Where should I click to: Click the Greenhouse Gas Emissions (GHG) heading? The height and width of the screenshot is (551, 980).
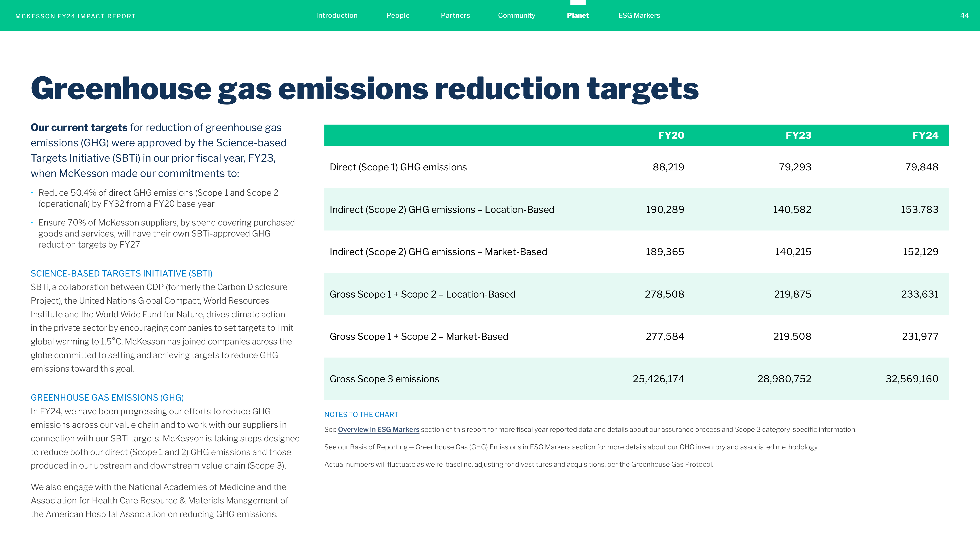pyautogui.click(x=107, y=397)
